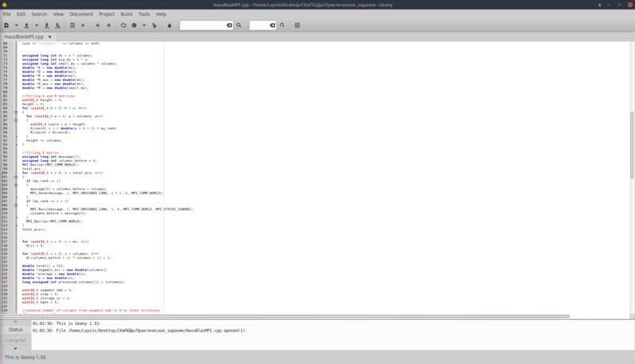Open the Edit menu
Viewport: 635px width, 364px height.
[21, 14]
